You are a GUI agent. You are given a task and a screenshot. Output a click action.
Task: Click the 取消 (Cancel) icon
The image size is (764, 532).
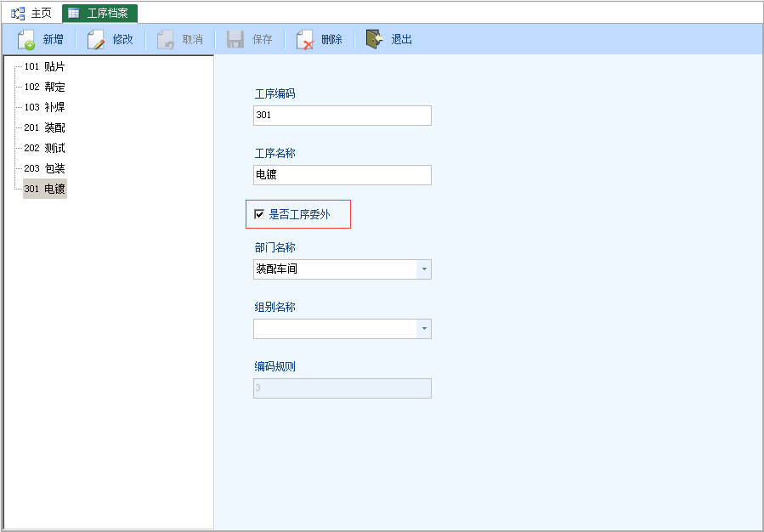[166, 39]
